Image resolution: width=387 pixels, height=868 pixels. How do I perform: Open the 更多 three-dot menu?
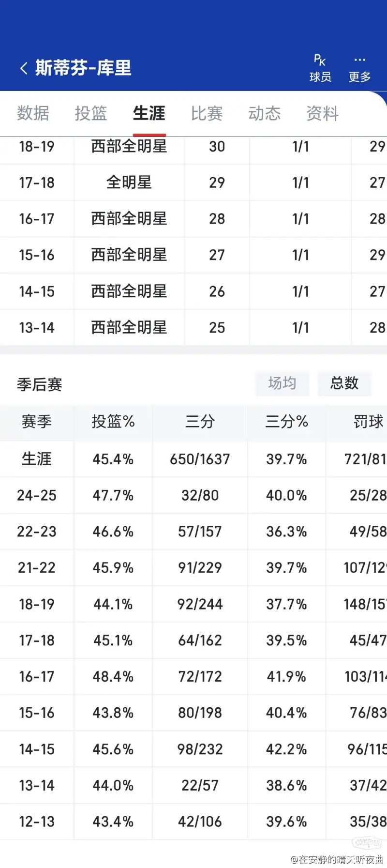pyautogui.click(x=359, y=68)
